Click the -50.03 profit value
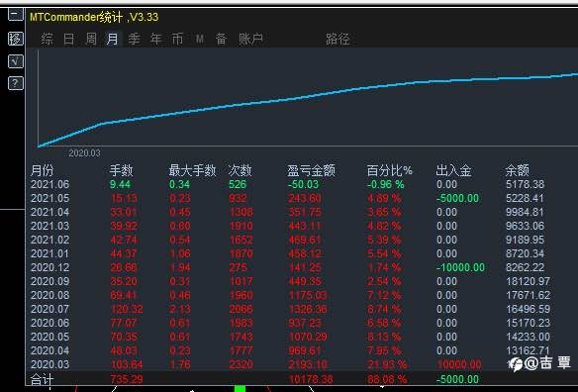 [x=303, y=184]
